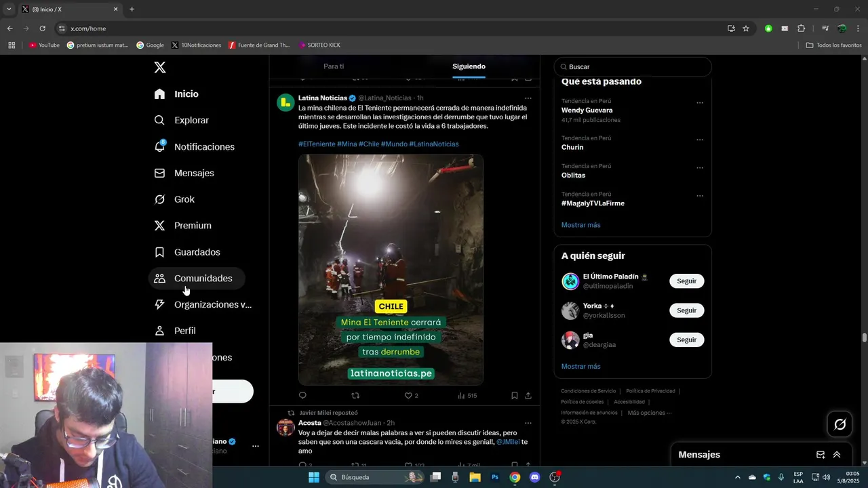Click the page vertical scrollbar thumb
This screenshot has width=868, height=488.
[x=865, y=338]
